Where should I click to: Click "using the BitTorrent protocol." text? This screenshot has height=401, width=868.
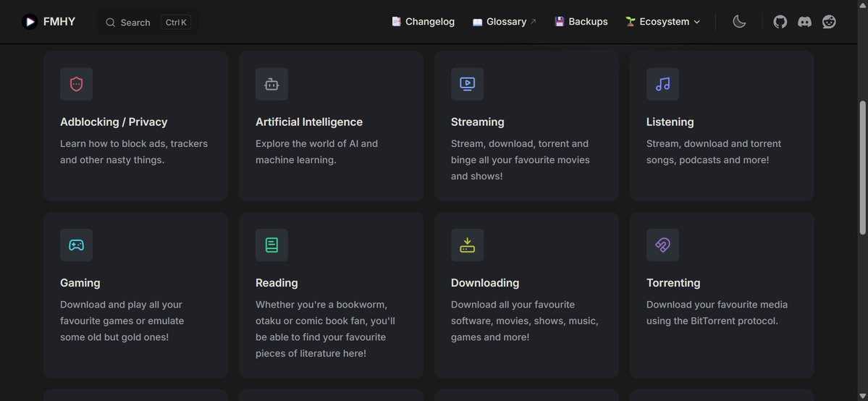(x=712, y=321)
